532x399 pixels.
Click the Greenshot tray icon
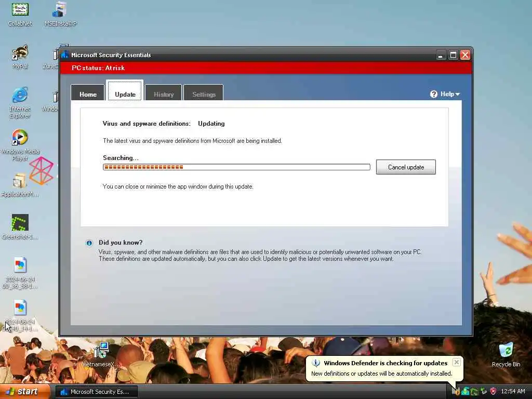coord(474,391)
